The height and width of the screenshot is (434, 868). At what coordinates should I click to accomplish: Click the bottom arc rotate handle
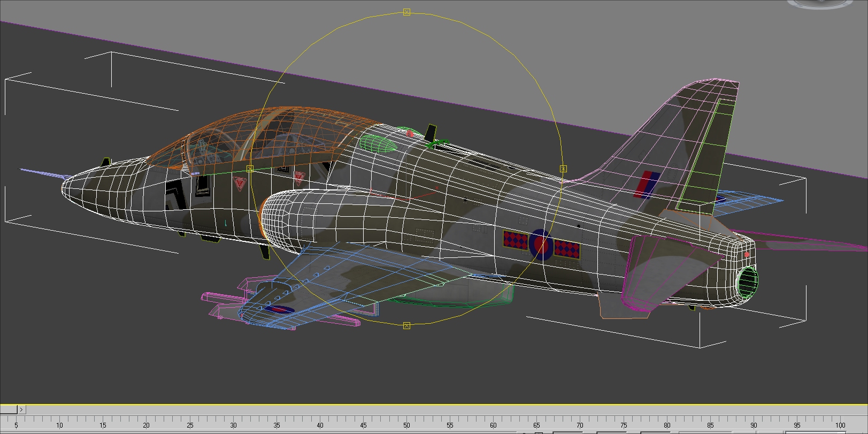[x=406, y=325]
